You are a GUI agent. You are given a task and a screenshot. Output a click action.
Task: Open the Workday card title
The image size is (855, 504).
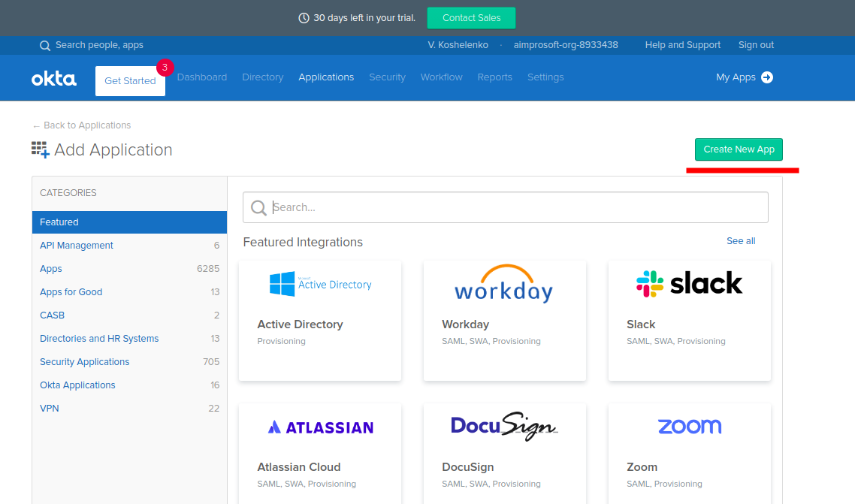pos(465,324)
